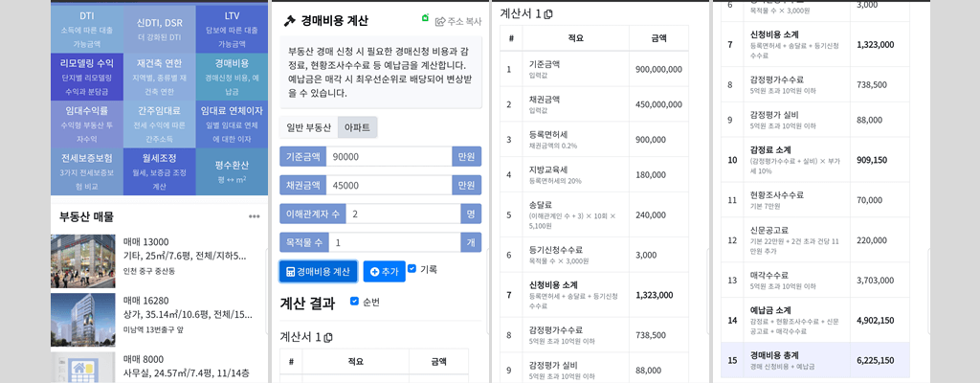
Task: Click the 경매비용 총계 row label
Action: coord(773,355)
